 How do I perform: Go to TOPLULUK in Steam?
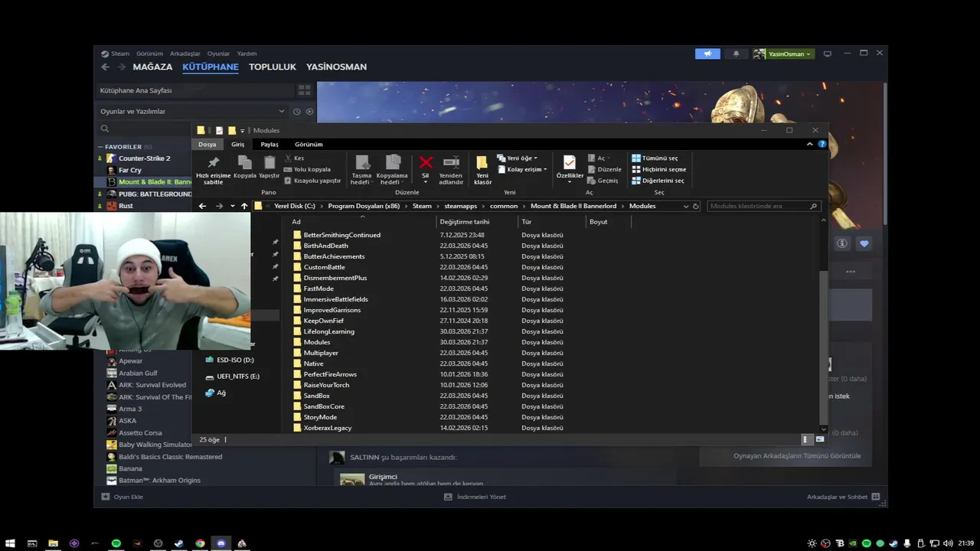pos(273,67)
